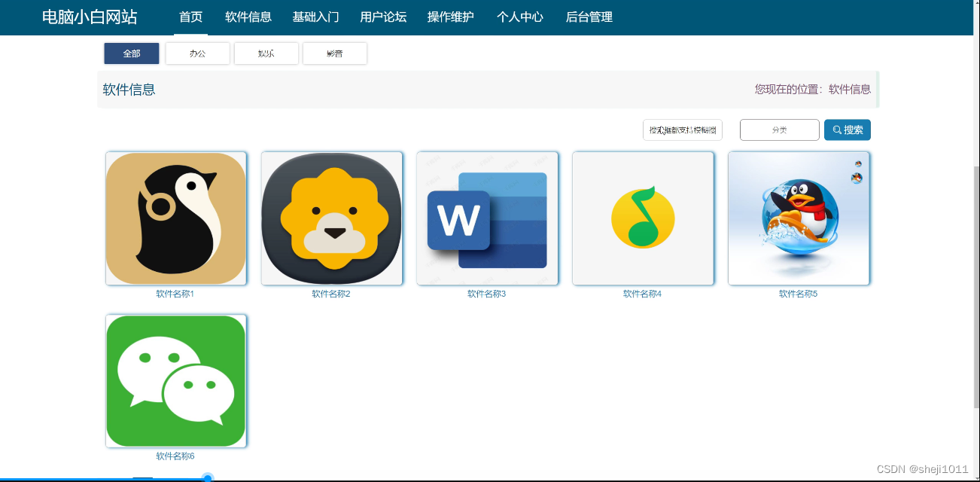Click the page's vertical scrollbar
The width and height of the screenshot is (980, 482).
[977, 286]
